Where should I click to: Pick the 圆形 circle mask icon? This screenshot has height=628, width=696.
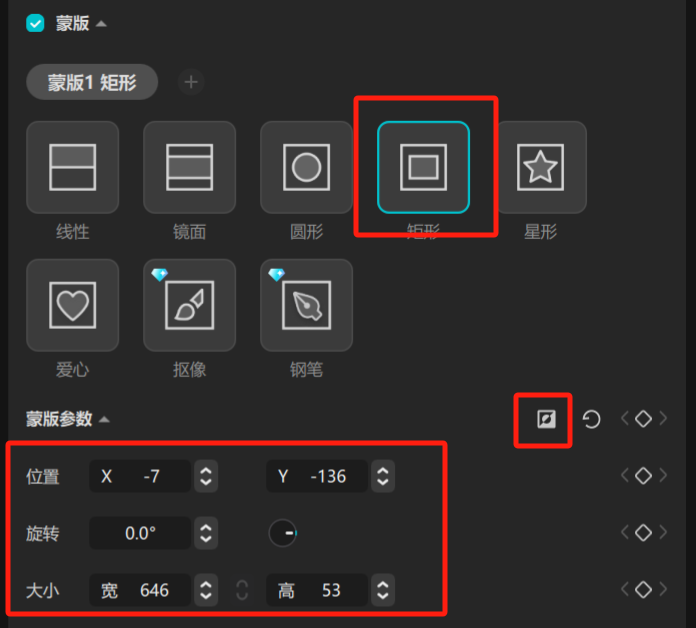click(x=306, y=167)
